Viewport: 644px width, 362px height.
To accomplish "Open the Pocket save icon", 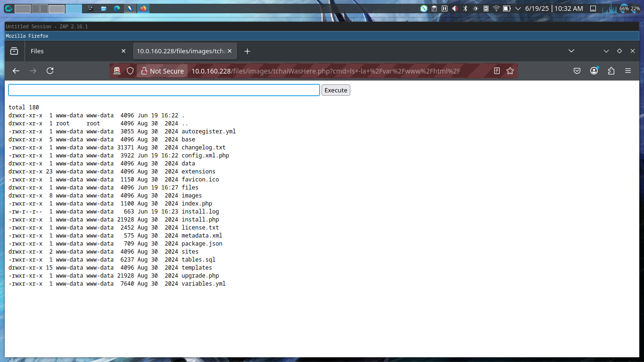I will 577,71.
